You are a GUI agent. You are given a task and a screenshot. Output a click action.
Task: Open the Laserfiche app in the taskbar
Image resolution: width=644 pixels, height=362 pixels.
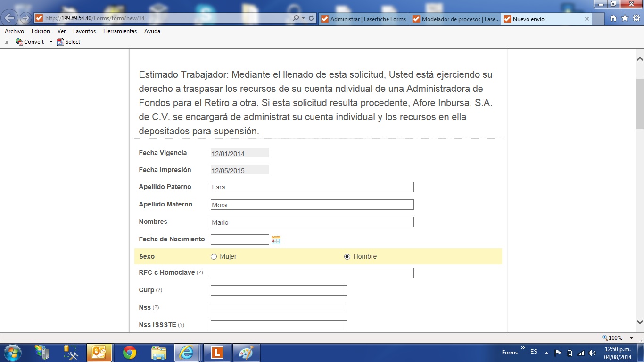click(x=217, y=353)
